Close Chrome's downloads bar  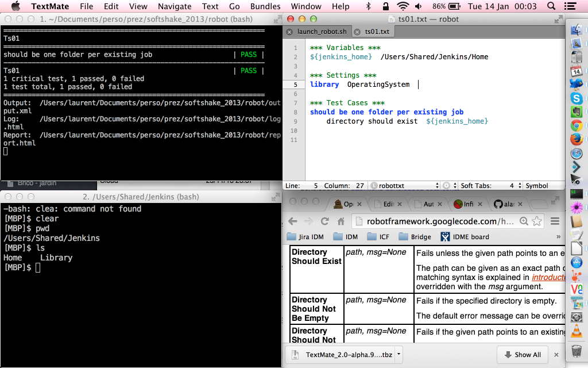(x=556, y=354)
